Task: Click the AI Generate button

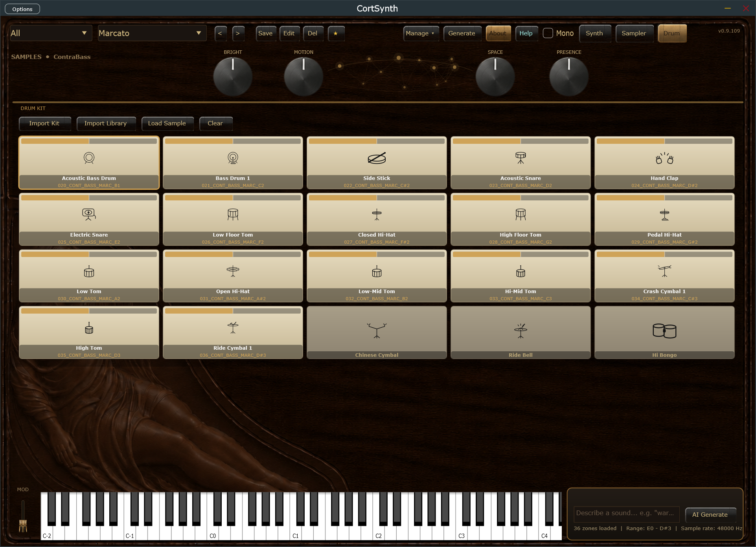Action: [710, 514]
